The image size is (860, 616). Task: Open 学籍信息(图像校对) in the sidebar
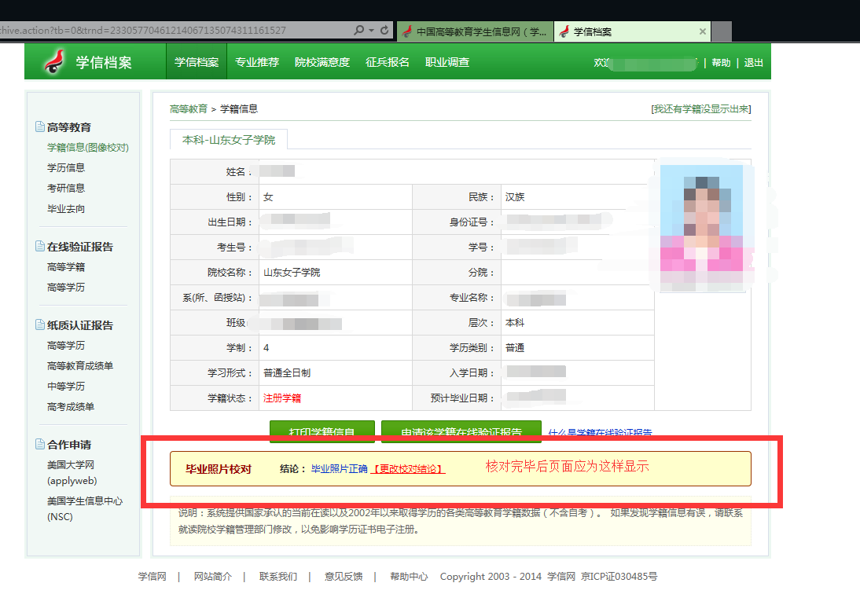coord(88,148)
